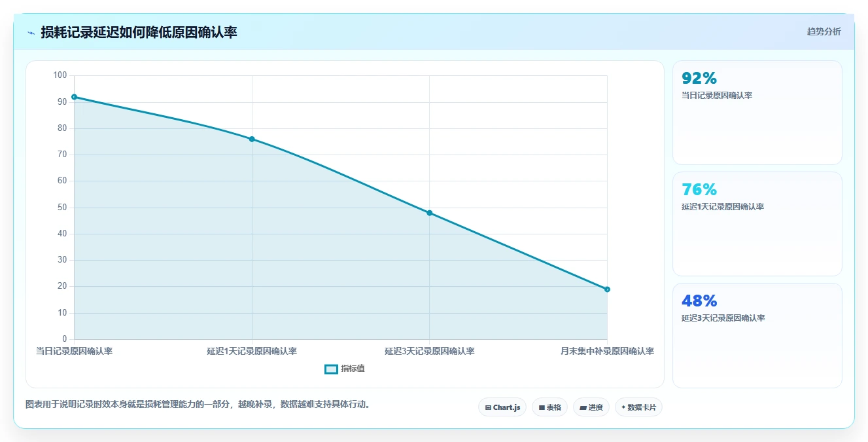Click the data point at 月末集中补录原因确认率
This screenshot has width=868, height=442.
point(607,289)
